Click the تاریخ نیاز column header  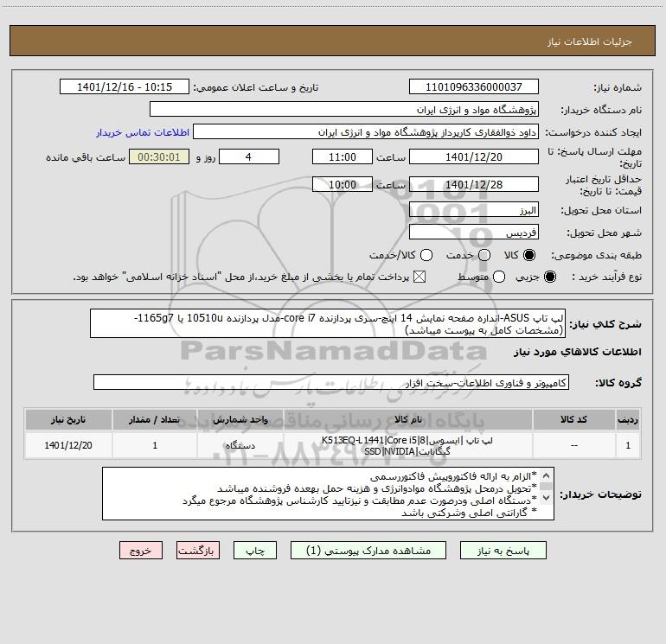[68, 420]
